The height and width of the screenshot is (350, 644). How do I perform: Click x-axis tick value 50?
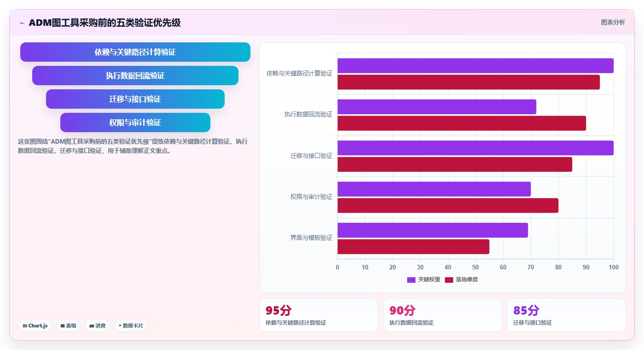click(476, 267)
